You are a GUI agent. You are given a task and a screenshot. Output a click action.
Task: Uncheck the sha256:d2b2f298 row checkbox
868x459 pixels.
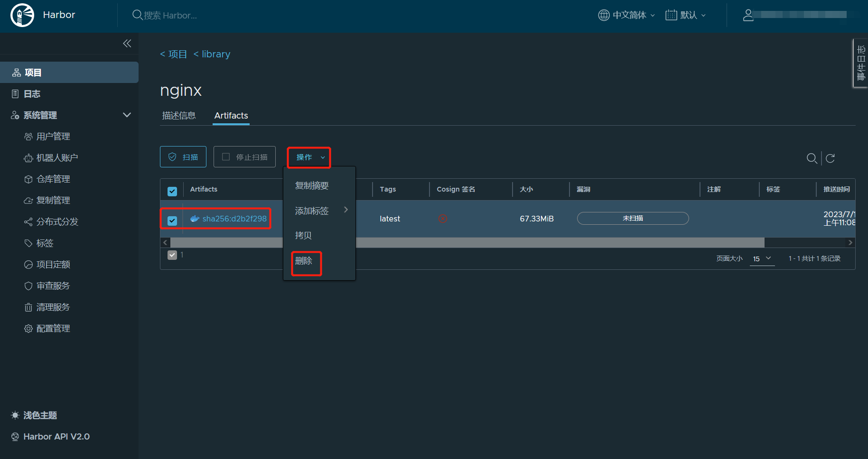pos(172,220)
